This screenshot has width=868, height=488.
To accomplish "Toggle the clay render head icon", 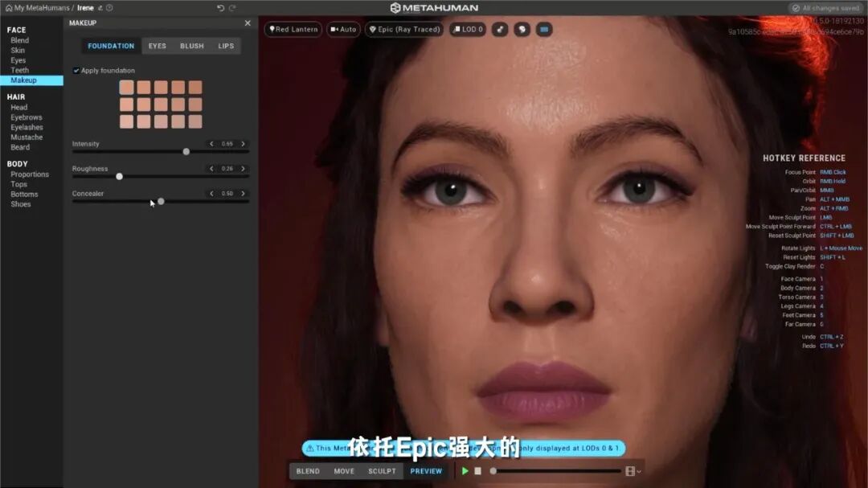I will pos(522,30).
